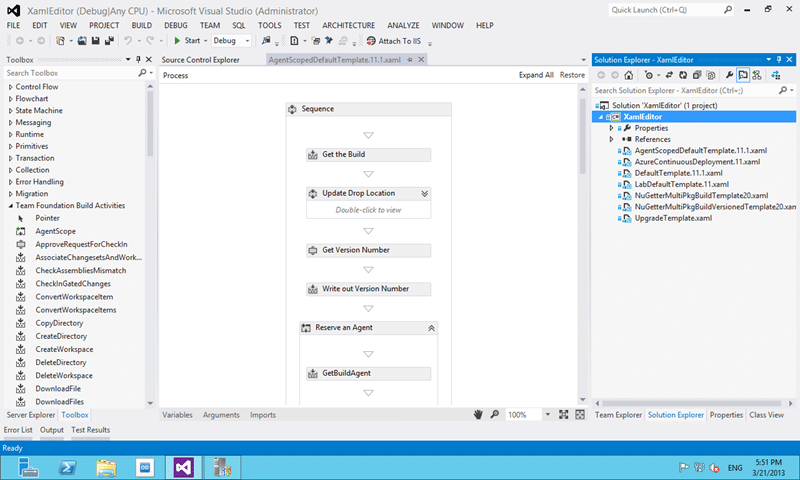This screenshot has height=480, width=800.
Task: Select the DownloadFile toolbox activity
Action: (x=58, y=389)
